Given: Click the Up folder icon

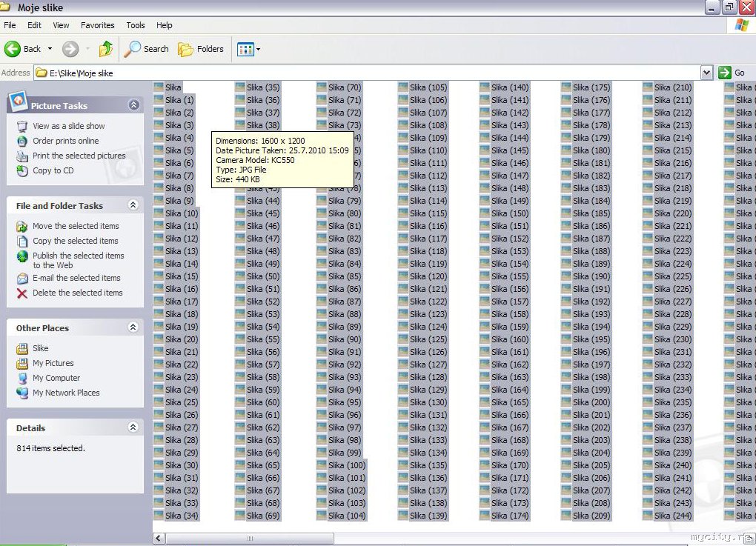Looking at the screenshot, I should point(106,49).
